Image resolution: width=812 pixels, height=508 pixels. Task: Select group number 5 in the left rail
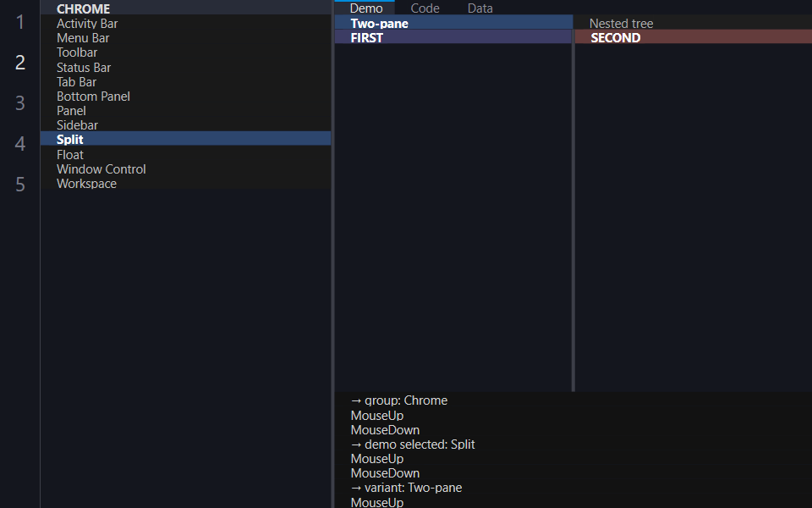tap(20, 184)
